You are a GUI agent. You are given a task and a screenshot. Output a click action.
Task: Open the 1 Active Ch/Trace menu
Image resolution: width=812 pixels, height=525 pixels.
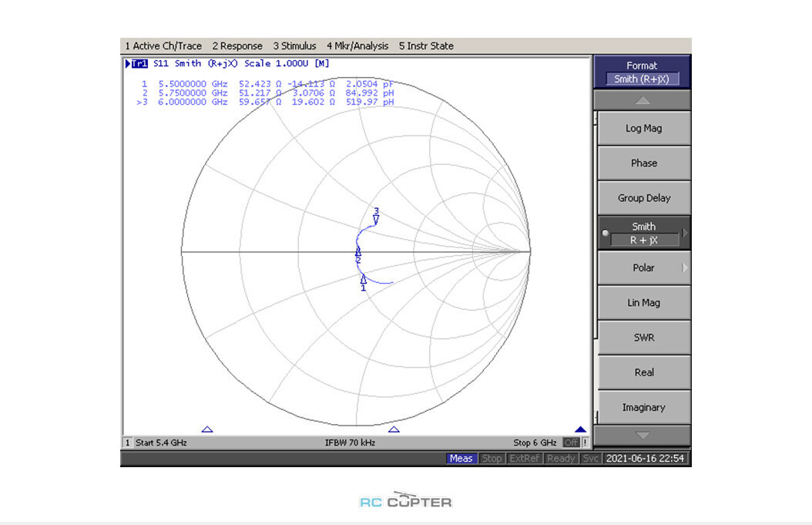point(163,45)
